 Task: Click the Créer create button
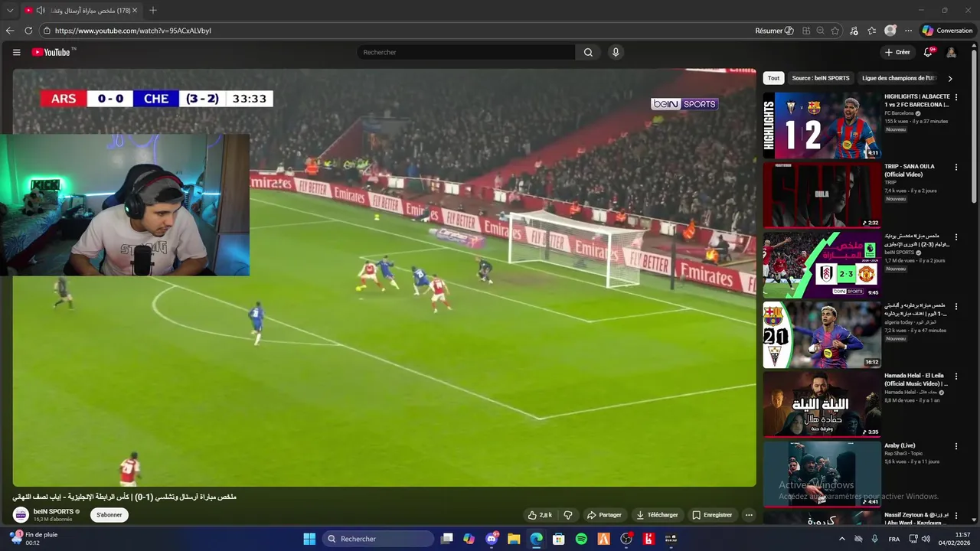click(x=897, y=52)
